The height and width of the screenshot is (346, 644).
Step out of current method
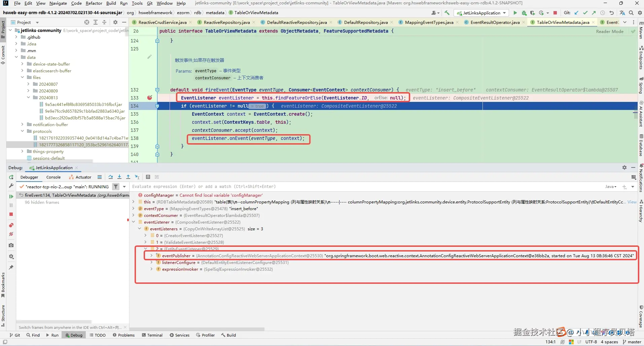(x=128, y=177)
